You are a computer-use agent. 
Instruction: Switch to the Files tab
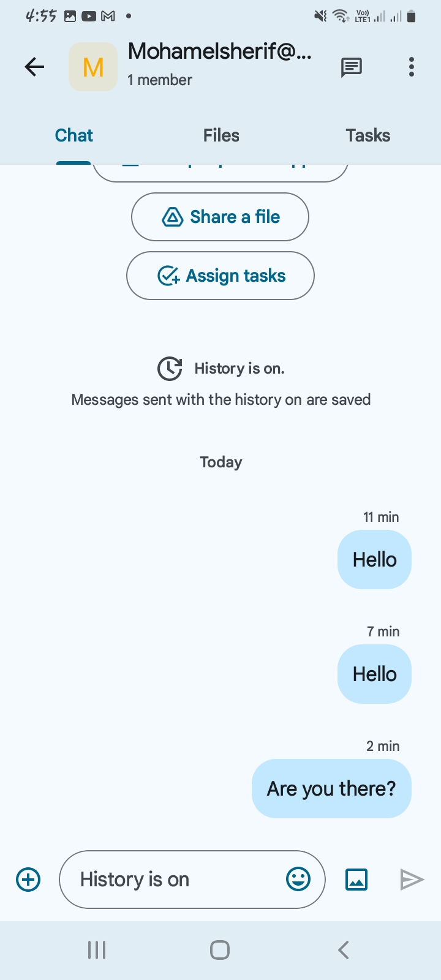221,135
